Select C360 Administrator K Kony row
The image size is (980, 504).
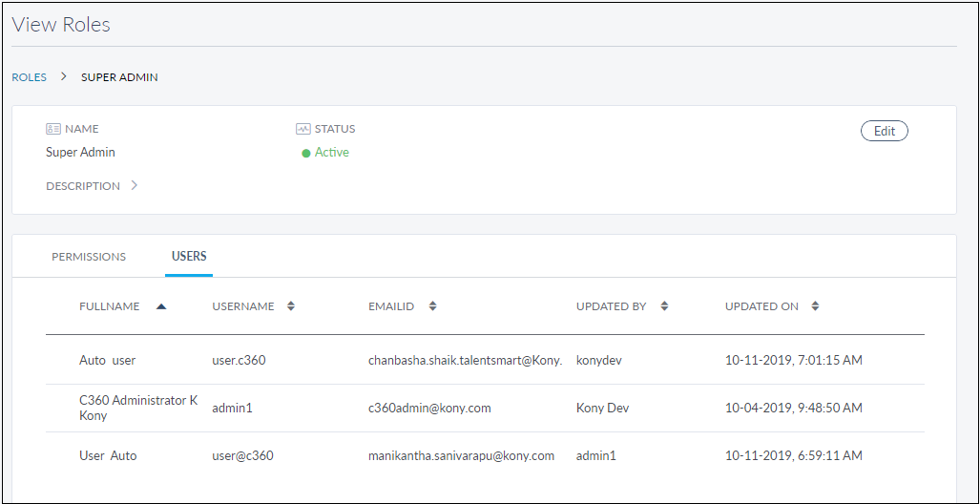tap(137, 408)
